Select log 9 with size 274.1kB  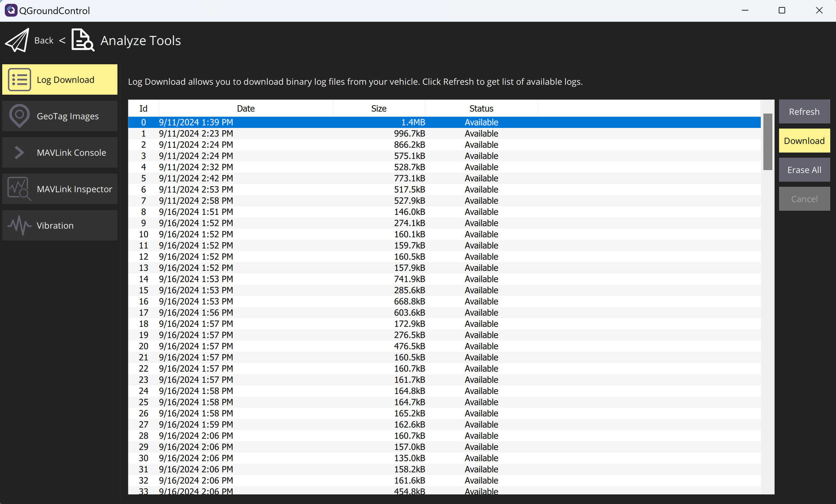pyautogui.click(x=444, y=223)
